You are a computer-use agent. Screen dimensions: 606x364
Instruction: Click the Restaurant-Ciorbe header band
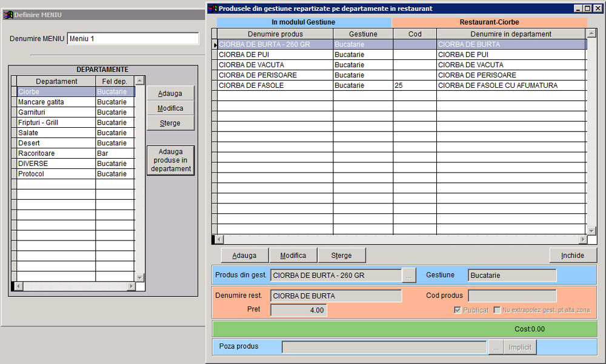489,22
